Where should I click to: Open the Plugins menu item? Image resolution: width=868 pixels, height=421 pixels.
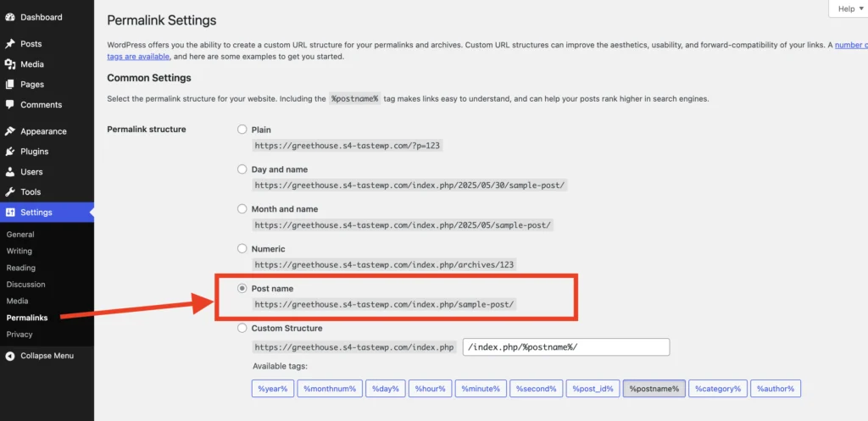click(34, 152)
